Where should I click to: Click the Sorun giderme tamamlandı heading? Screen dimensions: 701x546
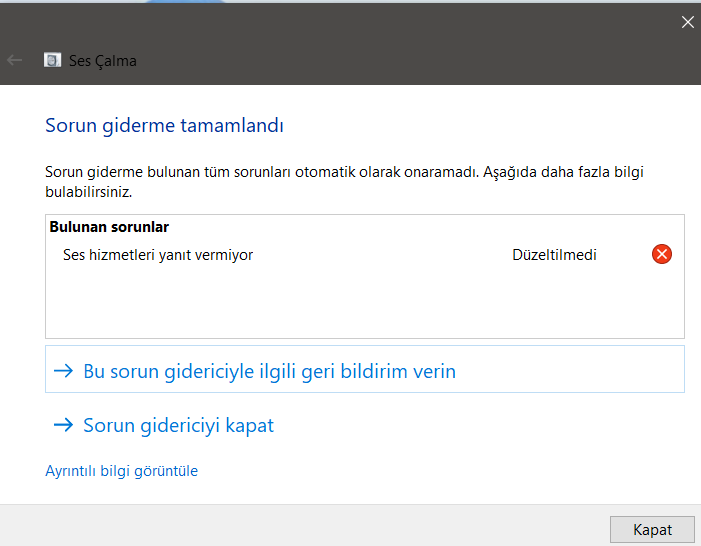tap(165, 126)
